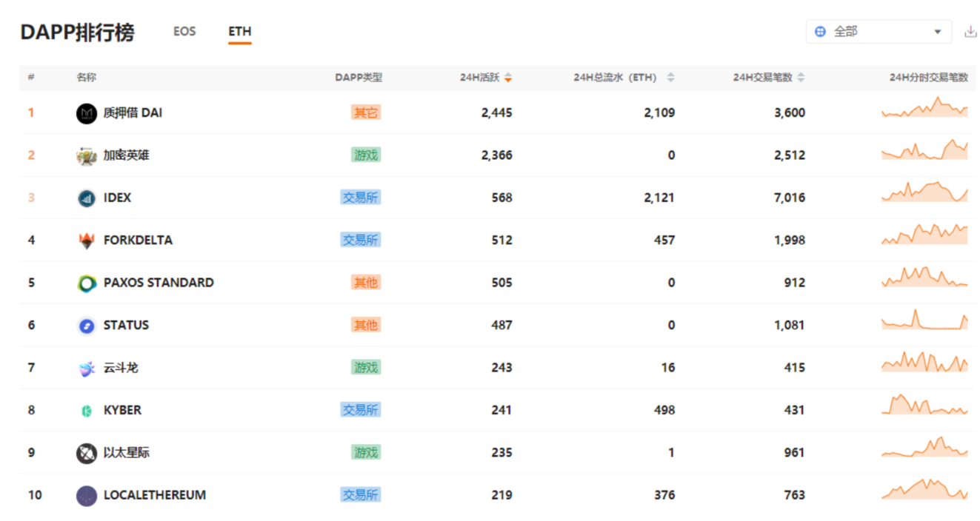Click the 24H总流水 value 376

tap(664, 495)
